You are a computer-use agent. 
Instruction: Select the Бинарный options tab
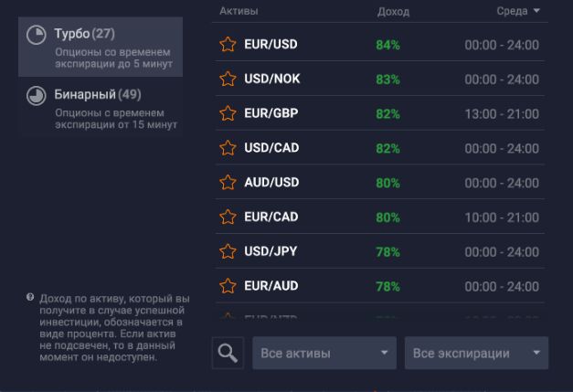pos(101,107)
